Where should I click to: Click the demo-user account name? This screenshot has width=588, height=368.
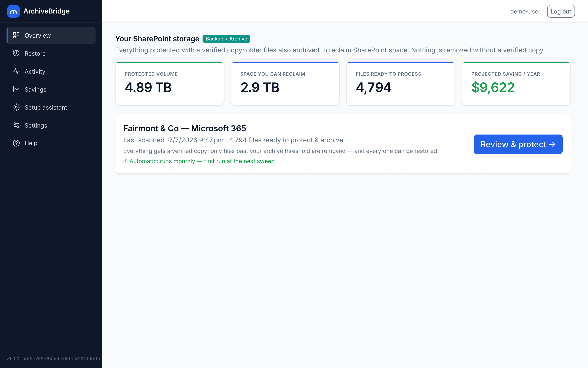[525, 11]
